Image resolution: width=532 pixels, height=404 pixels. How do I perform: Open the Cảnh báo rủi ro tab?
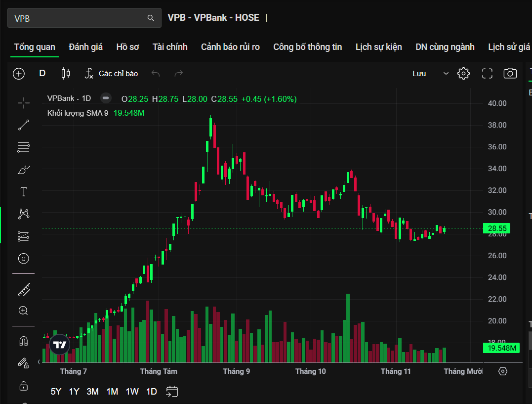click(x=230, y=47)
